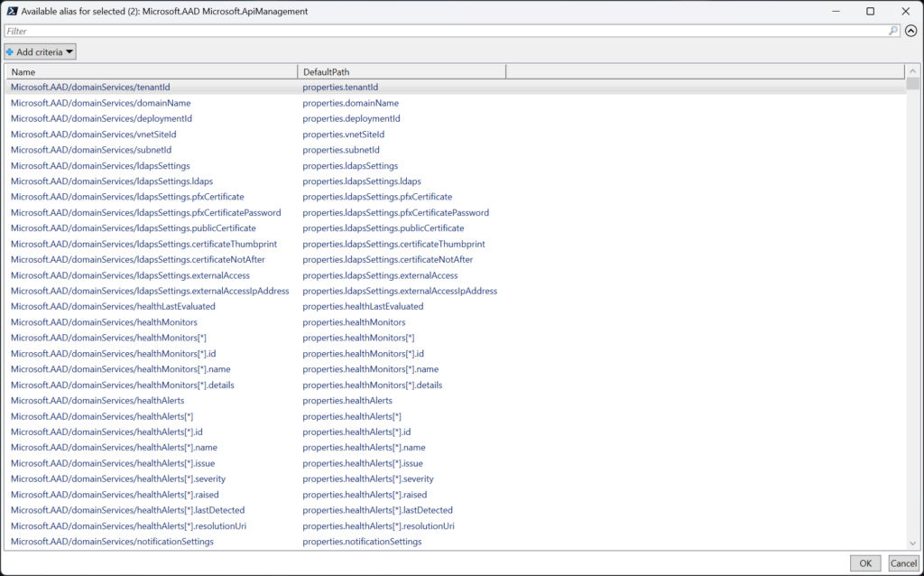
Task: Click the OK button
Action: pyautogui.click(x=865, y=563)
